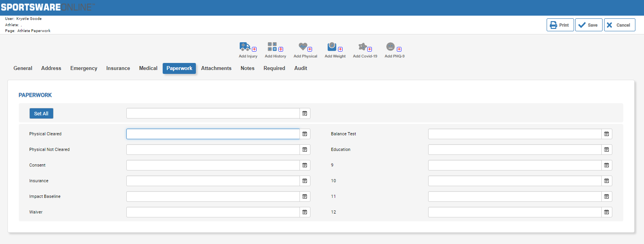644x244 pixels.
Task: Open calendar picker for Waiver field
Action: 305,212
